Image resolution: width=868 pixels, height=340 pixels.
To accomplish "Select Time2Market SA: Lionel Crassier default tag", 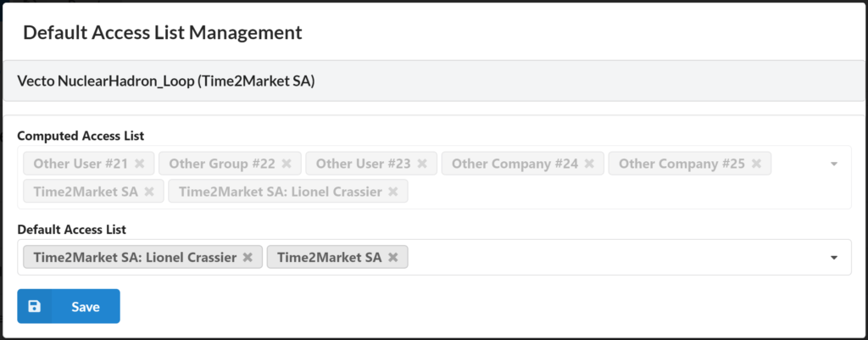I will pyautogui.click(x=135, y=257).
